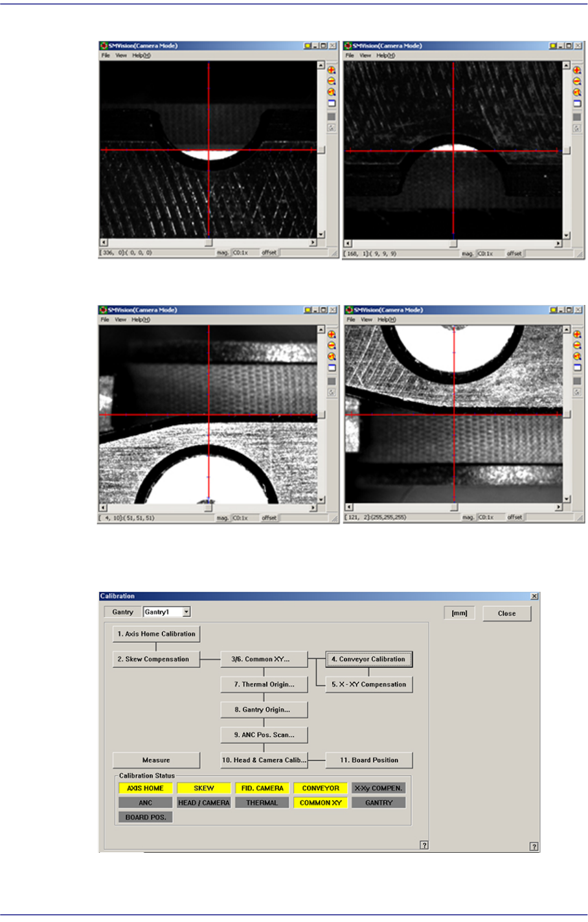
Task: Zoom out in the lower-left SMVision window
Action: point(332,345)
